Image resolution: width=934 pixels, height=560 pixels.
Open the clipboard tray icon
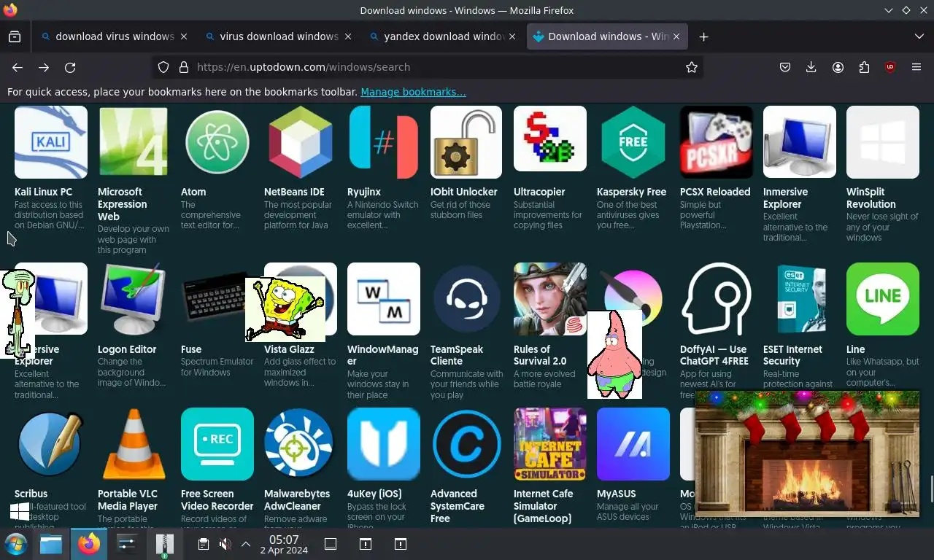[204, 544]
